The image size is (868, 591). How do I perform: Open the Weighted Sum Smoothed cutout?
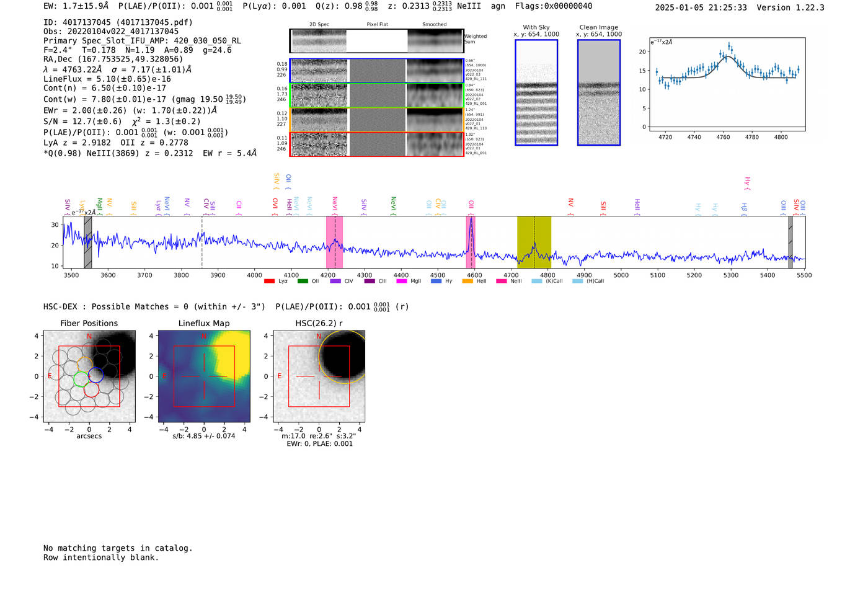pyautogui.click(x=435, y=41)
